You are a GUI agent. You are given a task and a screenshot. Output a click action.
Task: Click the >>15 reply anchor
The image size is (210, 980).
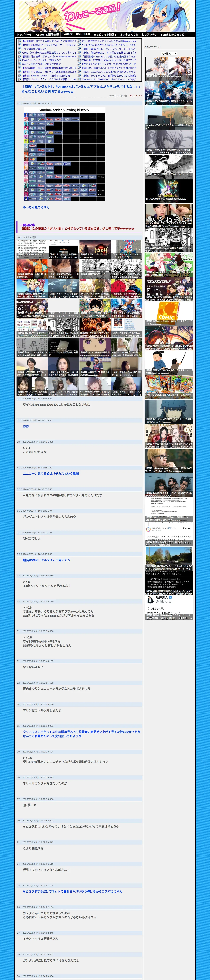(x=27, y=758)
